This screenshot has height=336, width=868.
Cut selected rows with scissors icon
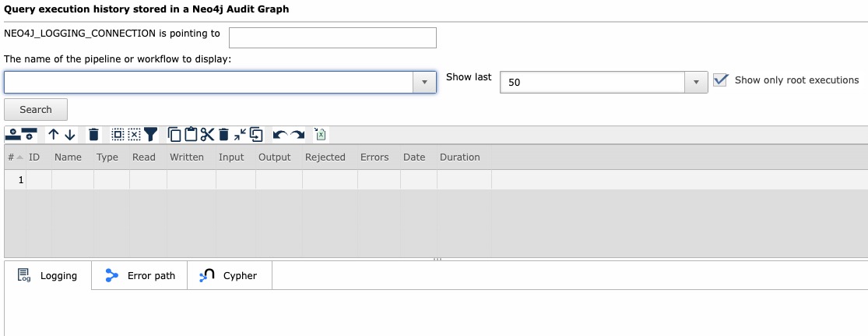[207, 134]
